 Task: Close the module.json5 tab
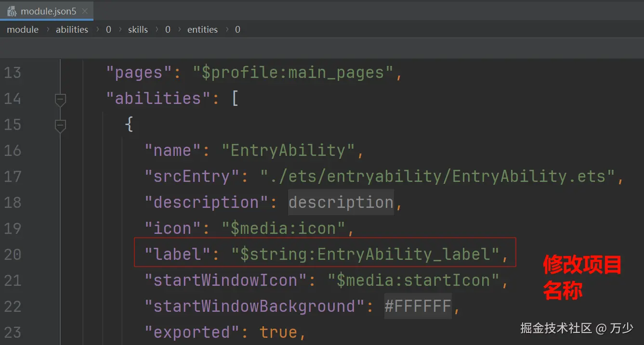(x=85, y=11)
